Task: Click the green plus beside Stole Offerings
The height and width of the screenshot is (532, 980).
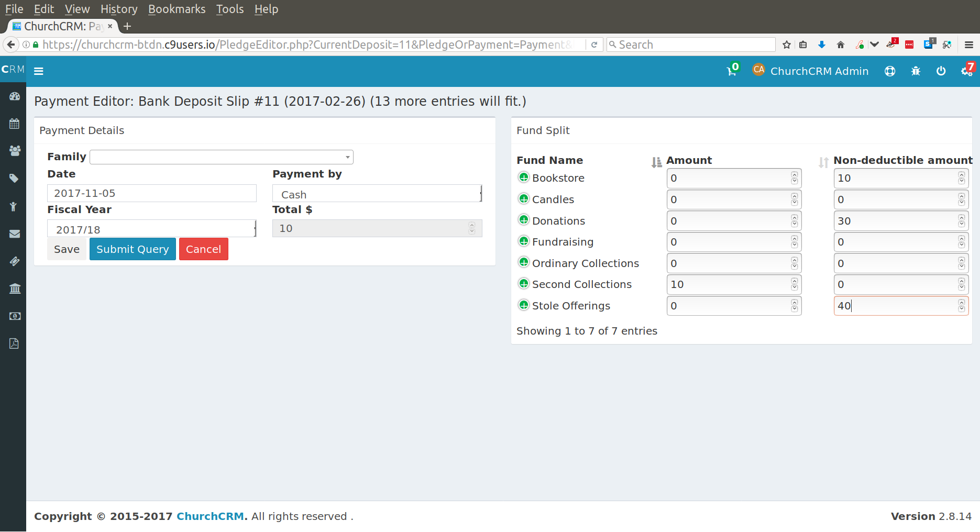Action: (x=523, y=305)
